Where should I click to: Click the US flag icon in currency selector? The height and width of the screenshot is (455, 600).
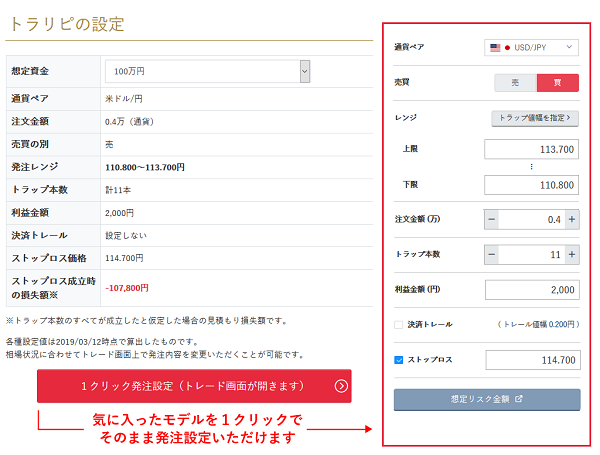pos(495,48)
